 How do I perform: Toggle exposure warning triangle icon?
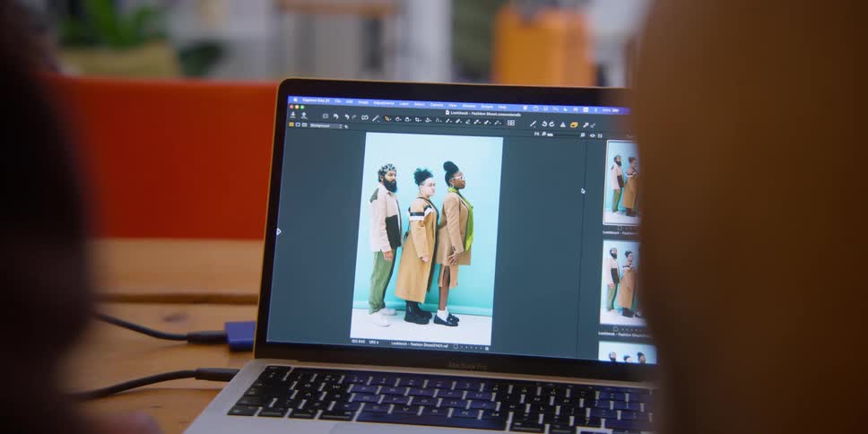(563, 125)
